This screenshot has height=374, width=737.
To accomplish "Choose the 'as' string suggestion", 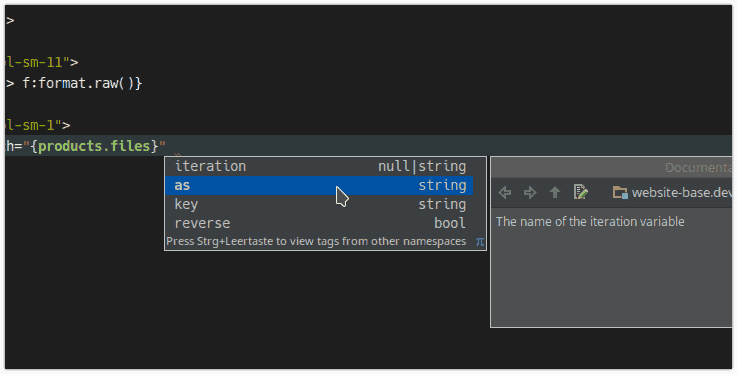I will tap(319, 185).
